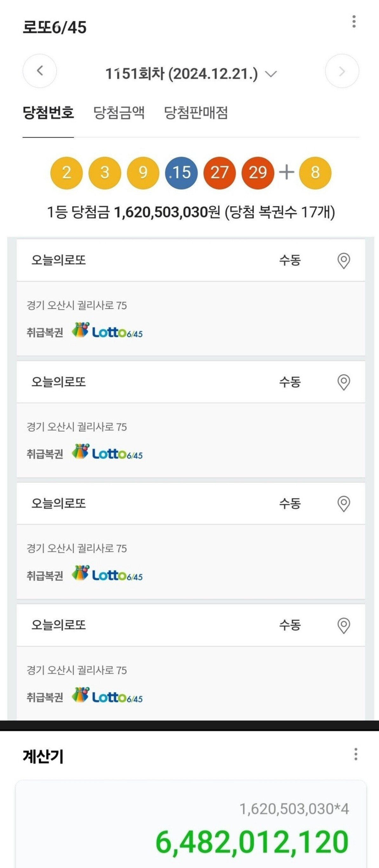The image size is (379, 868).
Task: Open map pin for second 오늘의로또 store
Action: tap(344, 382)
